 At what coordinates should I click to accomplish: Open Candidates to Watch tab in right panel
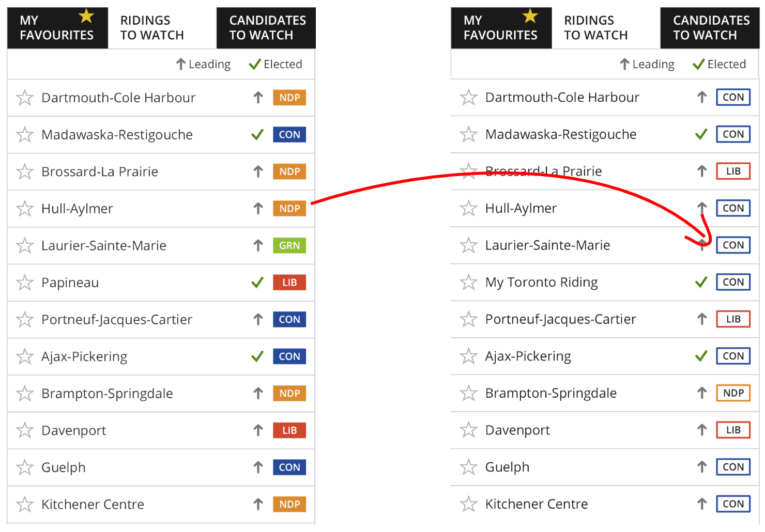[711, 28]
